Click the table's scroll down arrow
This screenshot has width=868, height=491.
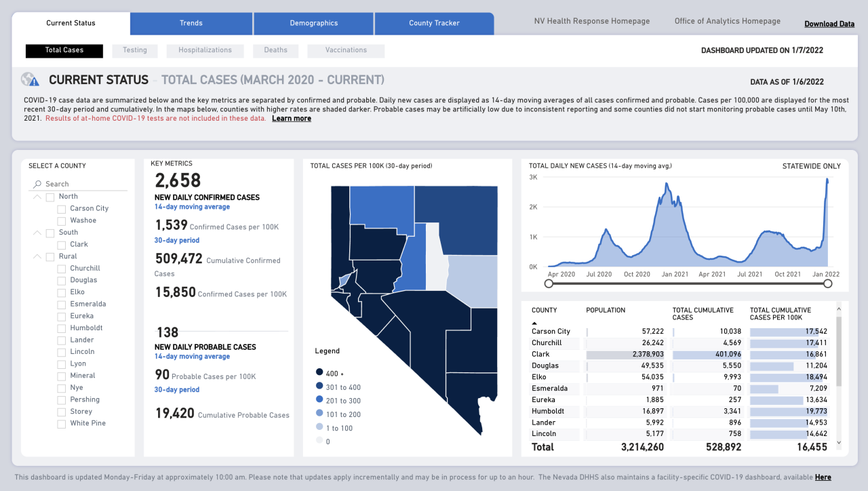click(839, 442)
